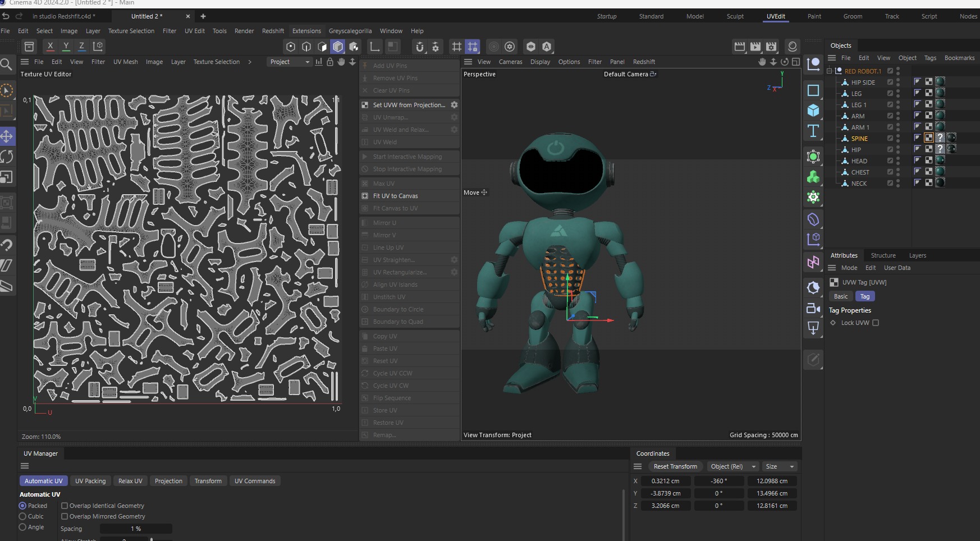
Task: Click the coordinate system cube icon
Action: pyautogui.click(x=98, y=47)
